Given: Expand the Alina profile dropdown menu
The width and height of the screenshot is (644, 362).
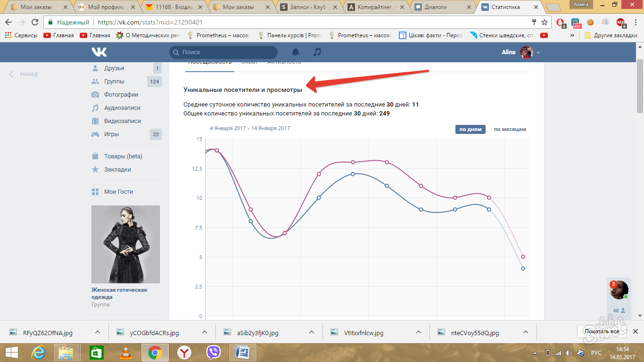Looking at the screenshot, I should [x=538, y=53].
